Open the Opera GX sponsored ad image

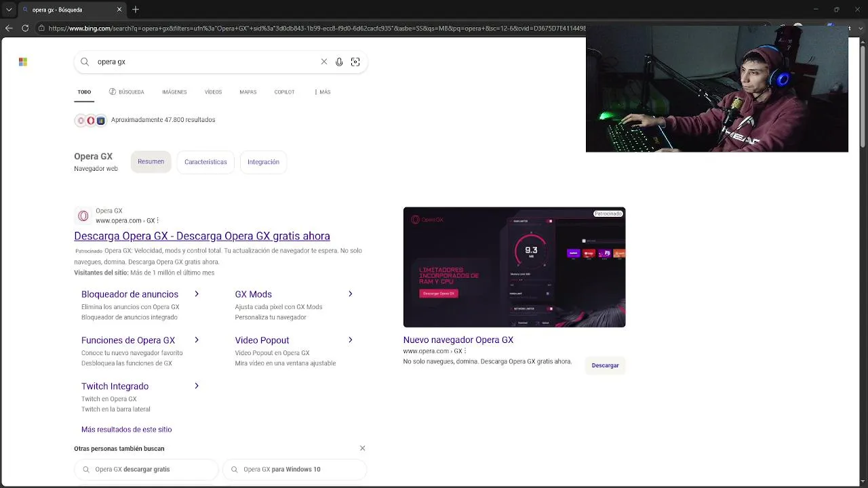(x=514, y=267)
